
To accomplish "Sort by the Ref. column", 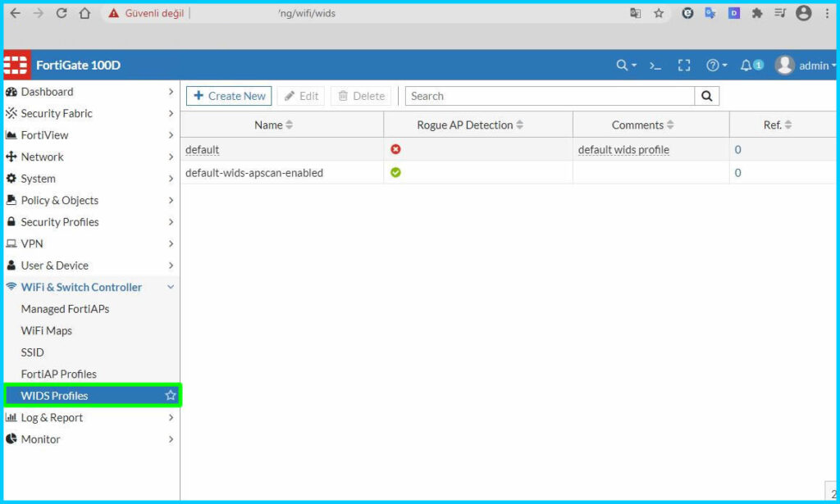I will point(778,125).
